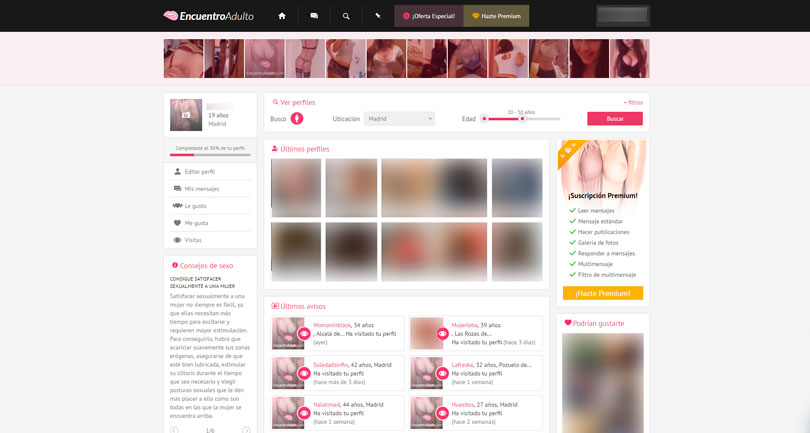Click the eye icon beside Huesitos
The width and height of the screenshot is (810, 433).
442,413
